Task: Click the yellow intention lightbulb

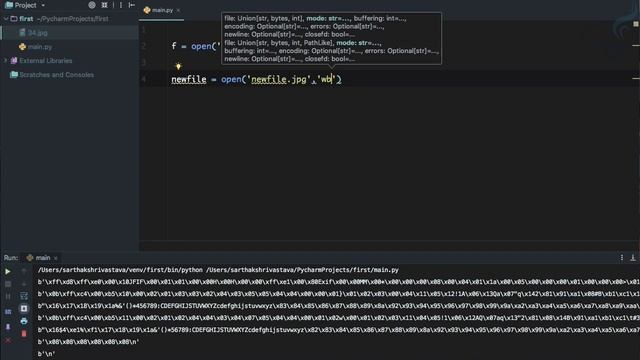Action: click(x=178, y=66)
